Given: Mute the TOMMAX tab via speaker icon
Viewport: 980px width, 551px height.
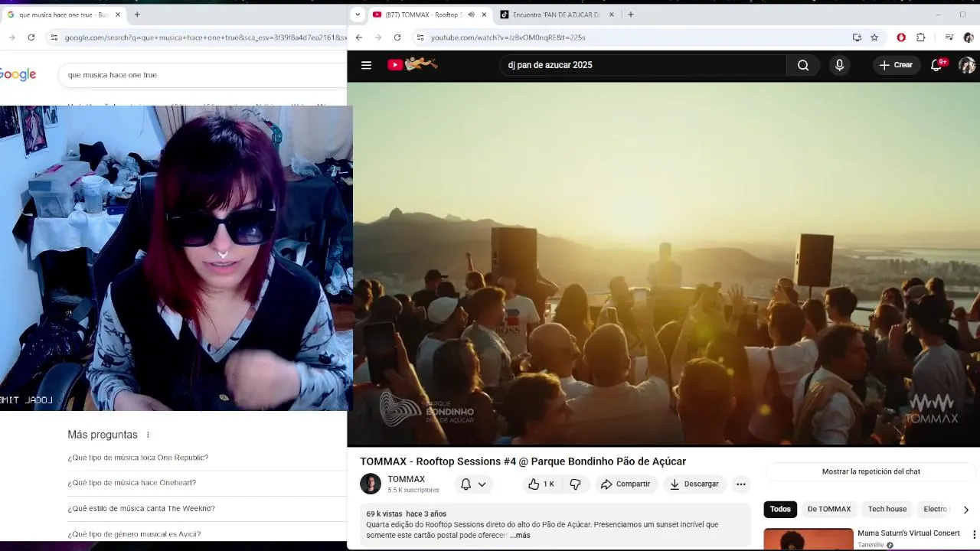Looking at the screenshot, I should pos(471,15).
